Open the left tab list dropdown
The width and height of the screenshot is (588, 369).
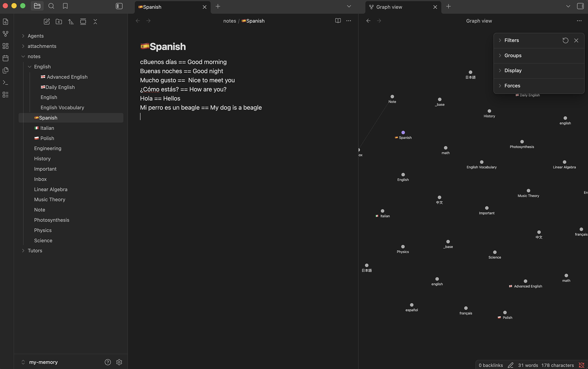point(349,6)
